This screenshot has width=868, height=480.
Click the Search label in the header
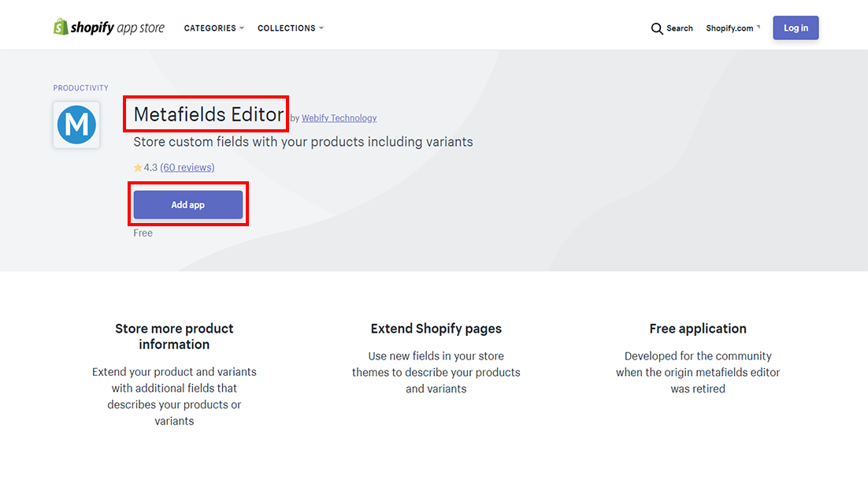[680, 28]
